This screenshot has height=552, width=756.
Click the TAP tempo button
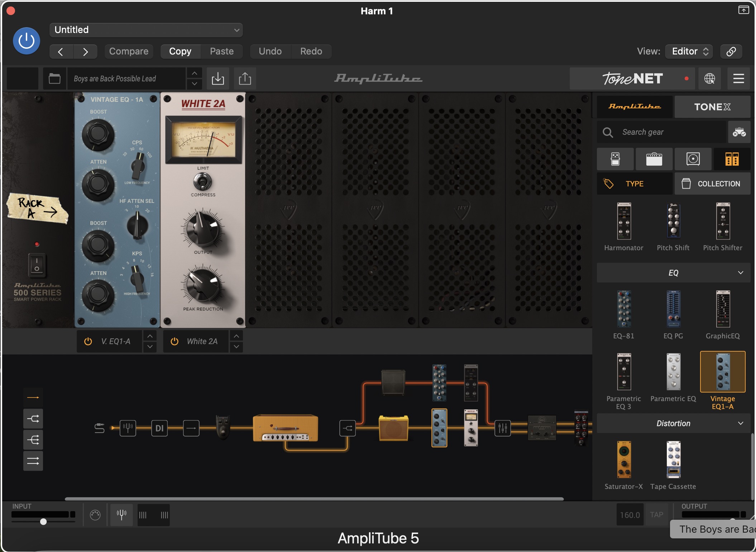[x=656, y=515]
